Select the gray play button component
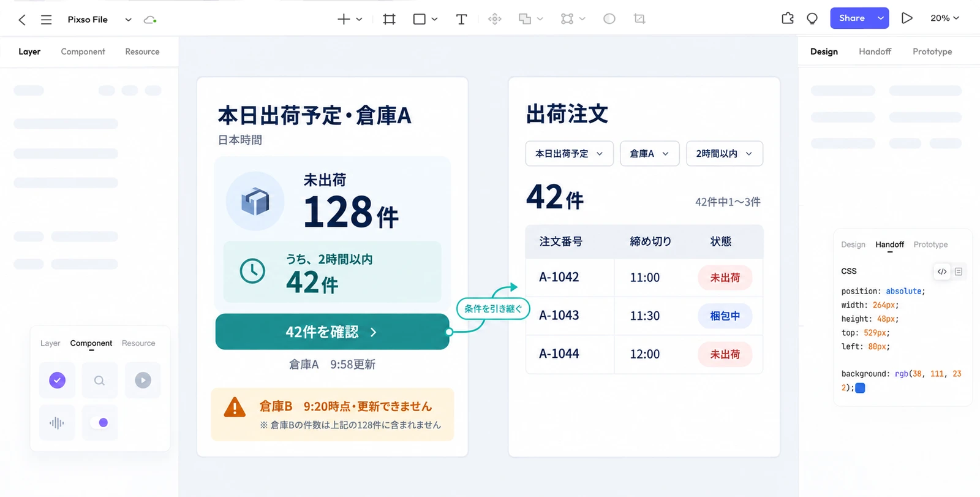Image resolution: width=980 pixels, height=497 pixels. (143, 381)
